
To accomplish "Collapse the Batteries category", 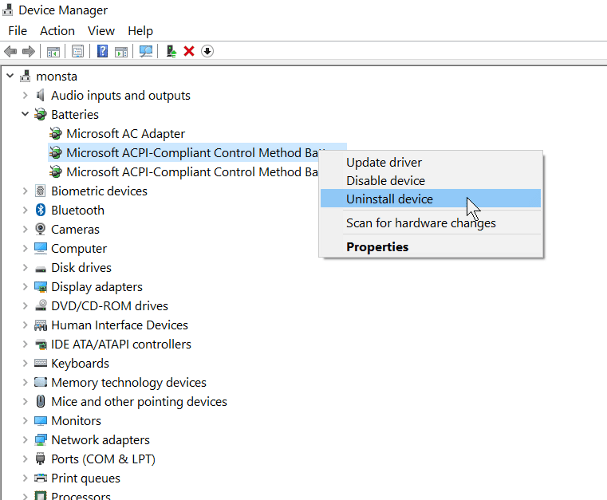I will 25,114.
